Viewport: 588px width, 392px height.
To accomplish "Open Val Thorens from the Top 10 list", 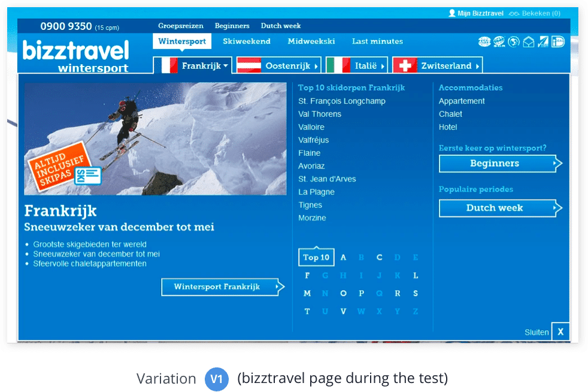I will point(319,114).
